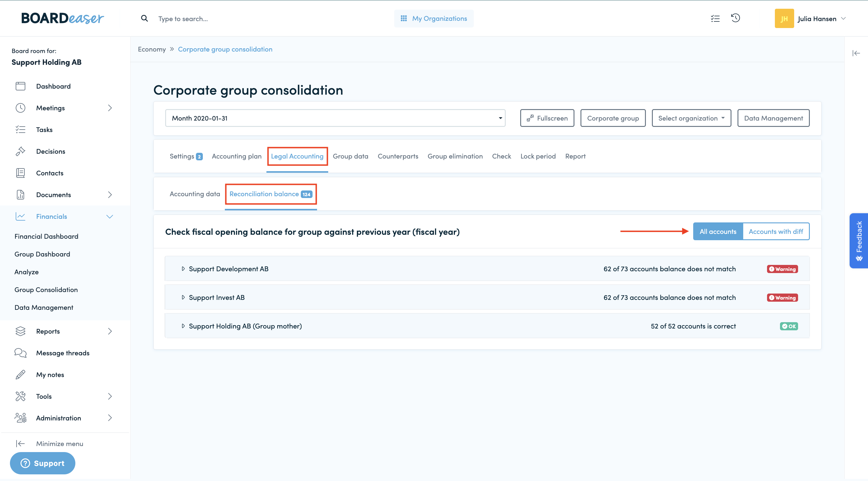Image resolution: width=868 pixels, height=481 pixels.
Task: Click the Financials chart icon
Action: coord(20,216)
